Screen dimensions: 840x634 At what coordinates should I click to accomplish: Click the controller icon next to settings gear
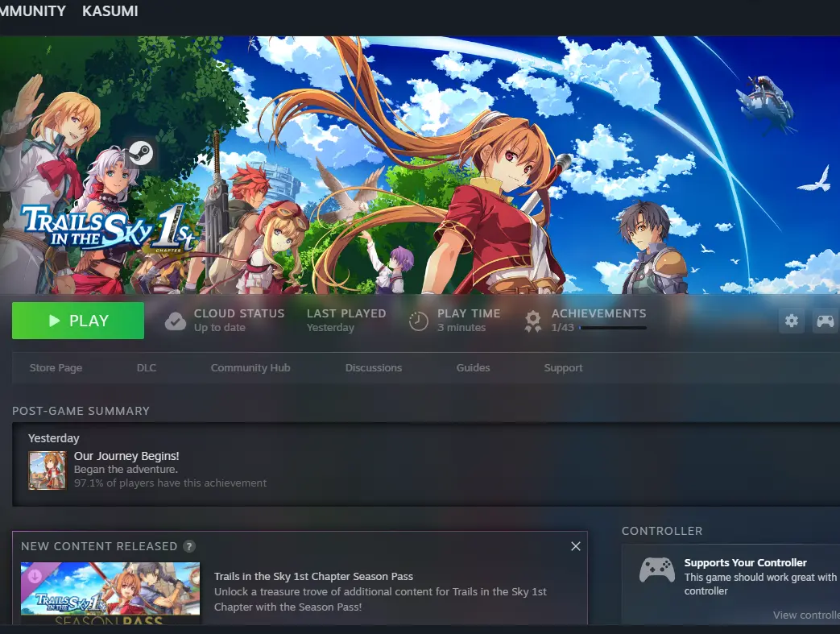coord(825,321)
